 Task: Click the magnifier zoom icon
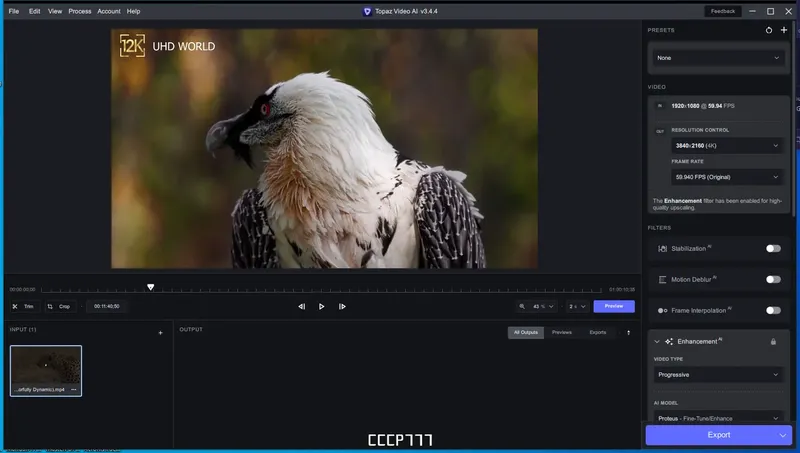click(x=522, y=306)
